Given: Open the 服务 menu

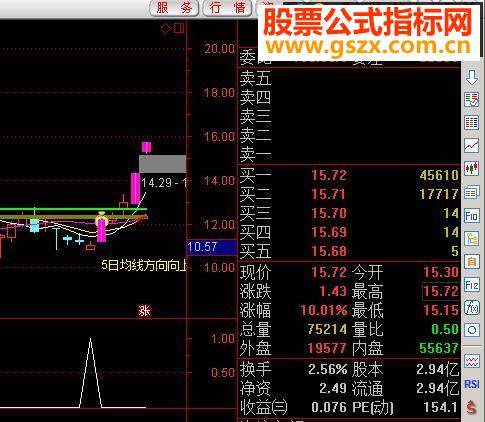Looking at the screenshot, I should (174, 8).
